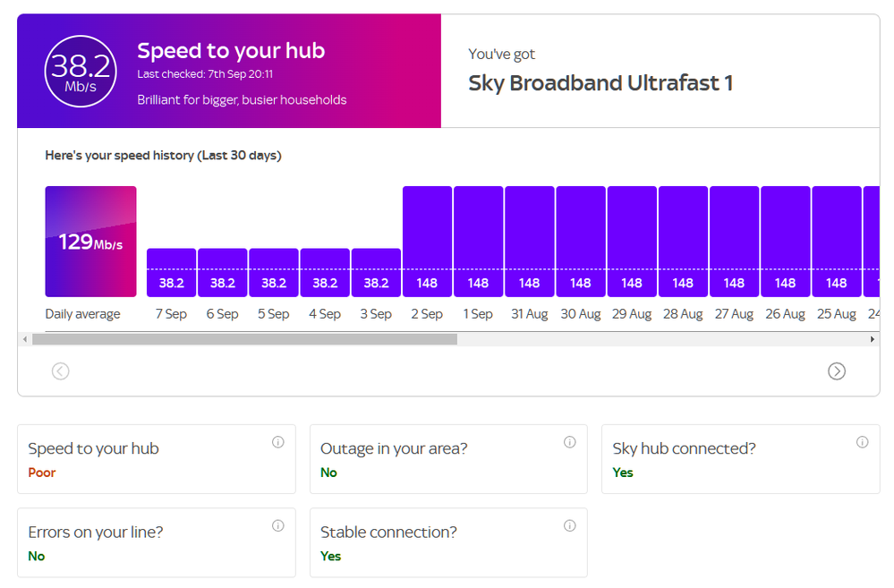Image resolution: width=894 pixels, height=588 pixels.
Task: Open Stable connection info icon
Action: [x=569, y=525]
